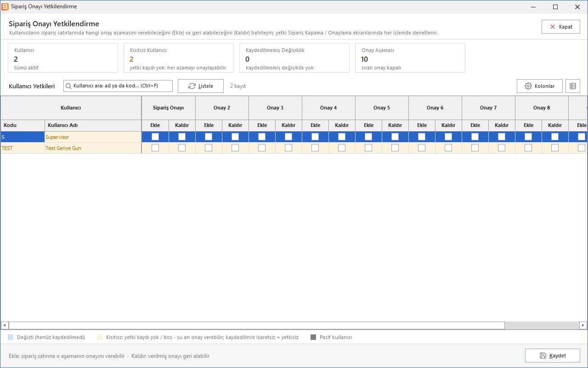The width and height of the screenshot is (588, 368).
Task: Click the Onay 3 column group header
Action: pyautogui.click(x=275, y=108)
